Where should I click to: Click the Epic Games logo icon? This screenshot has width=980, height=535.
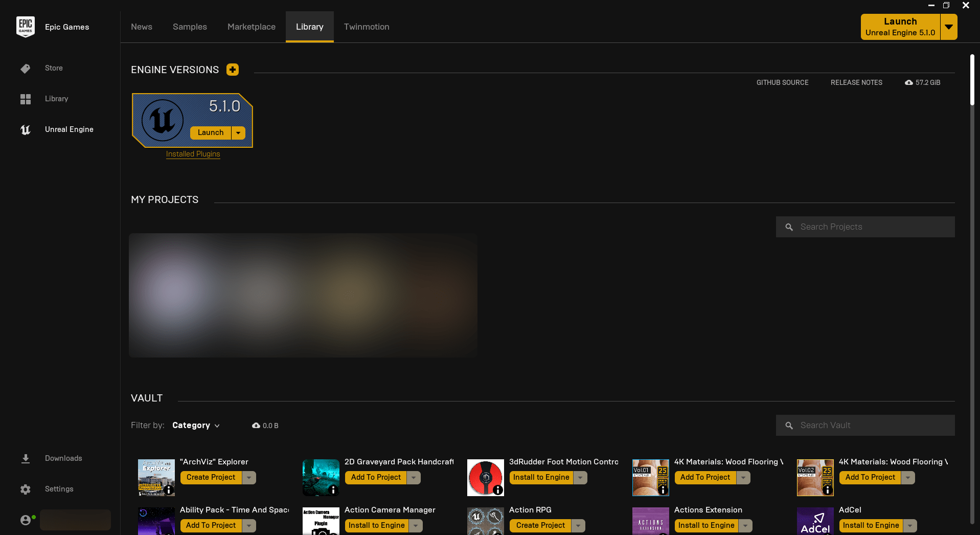pos(26,27)
